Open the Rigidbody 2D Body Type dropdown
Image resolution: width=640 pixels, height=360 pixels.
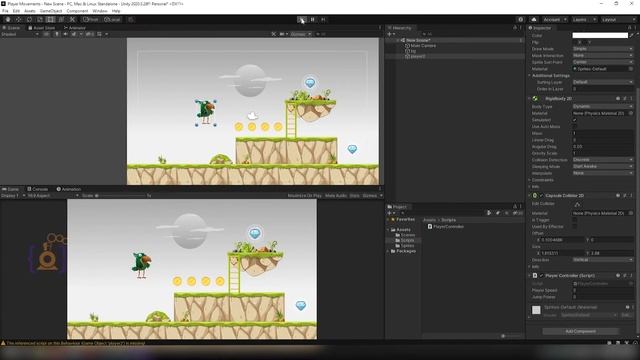603,107
